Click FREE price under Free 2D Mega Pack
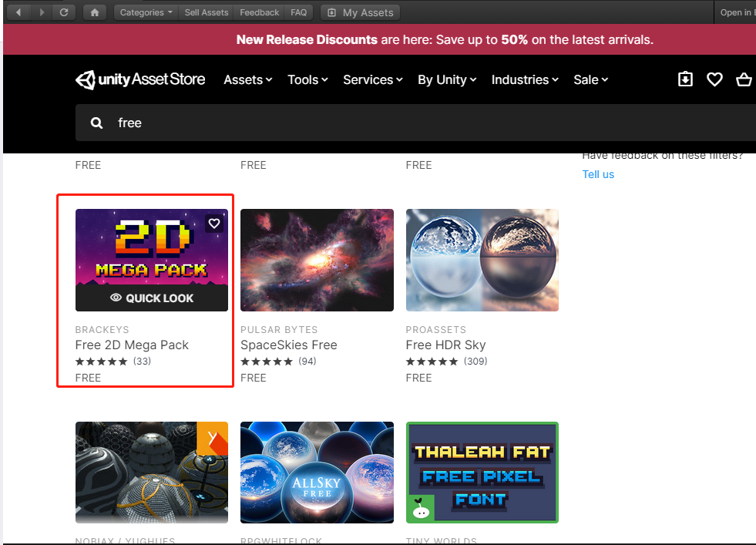This screenshot has width=756, height=545. tap(88, 378)
